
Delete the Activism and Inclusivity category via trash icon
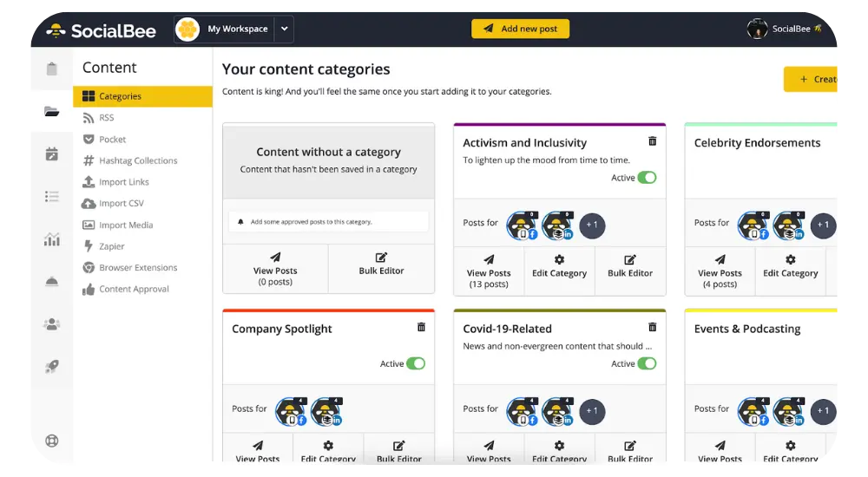(x=652, y=141)
